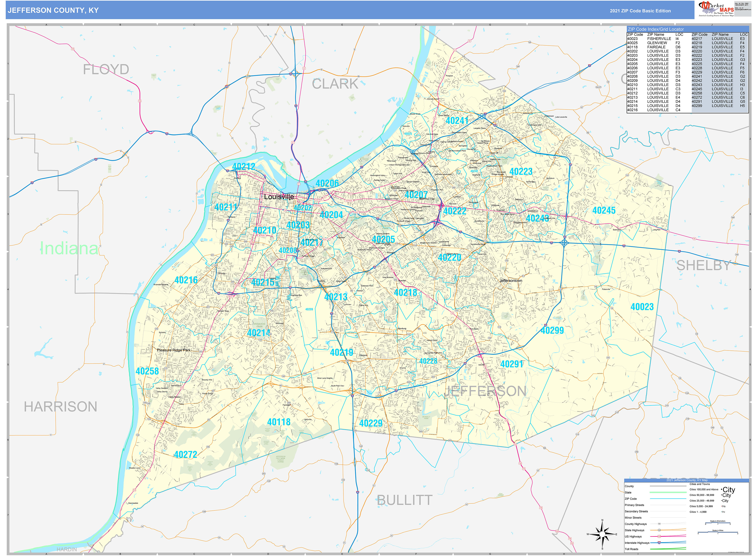Click the 40206 ZIP label on the map

point(327,183)
